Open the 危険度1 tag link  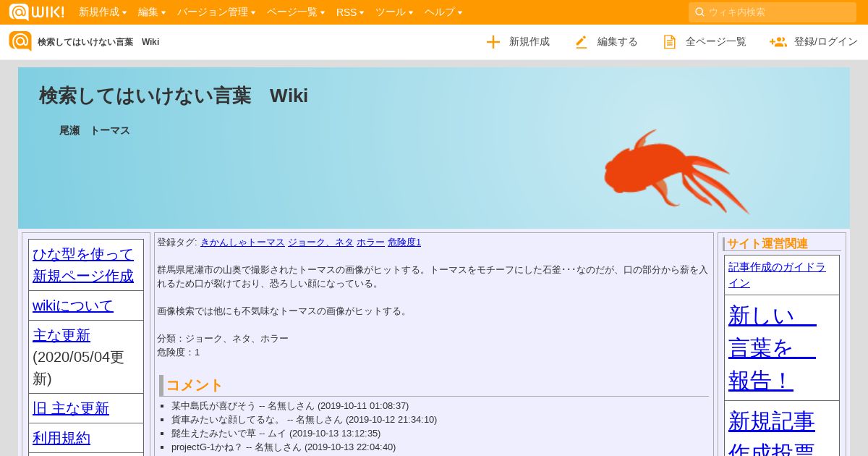(404, 242)
